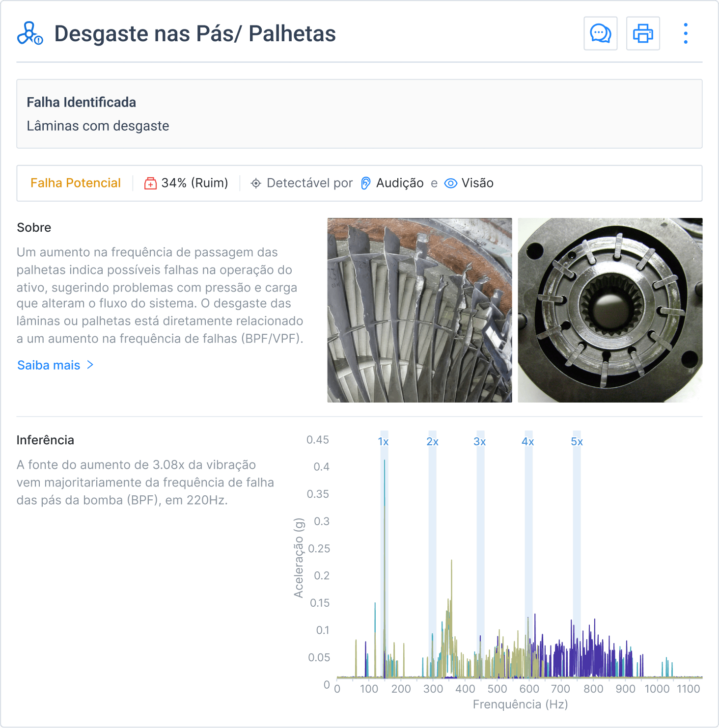This screenshot has height=728, width=719.
Task: Click the ear Audição icon
Action: (x=366, y=183)
